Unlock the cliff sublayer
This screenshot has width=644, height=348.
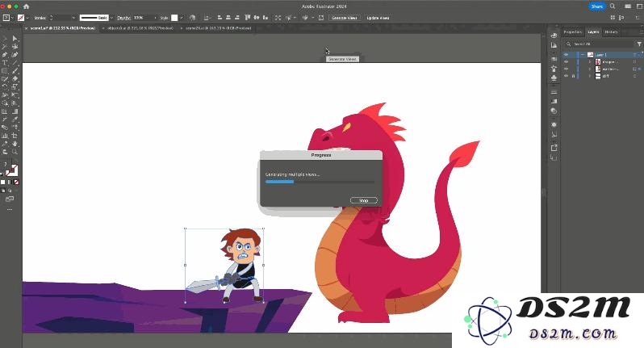[x=573, y=76]
